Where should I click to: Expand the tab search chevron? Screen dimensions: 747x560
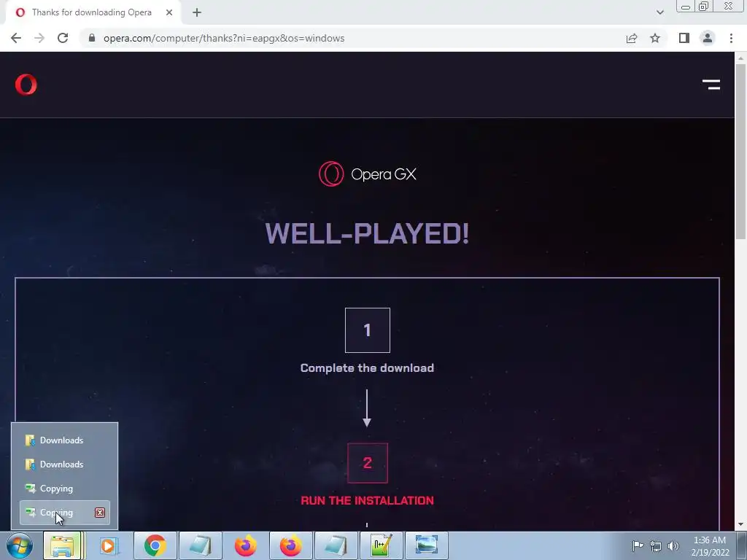click(659, 12)
